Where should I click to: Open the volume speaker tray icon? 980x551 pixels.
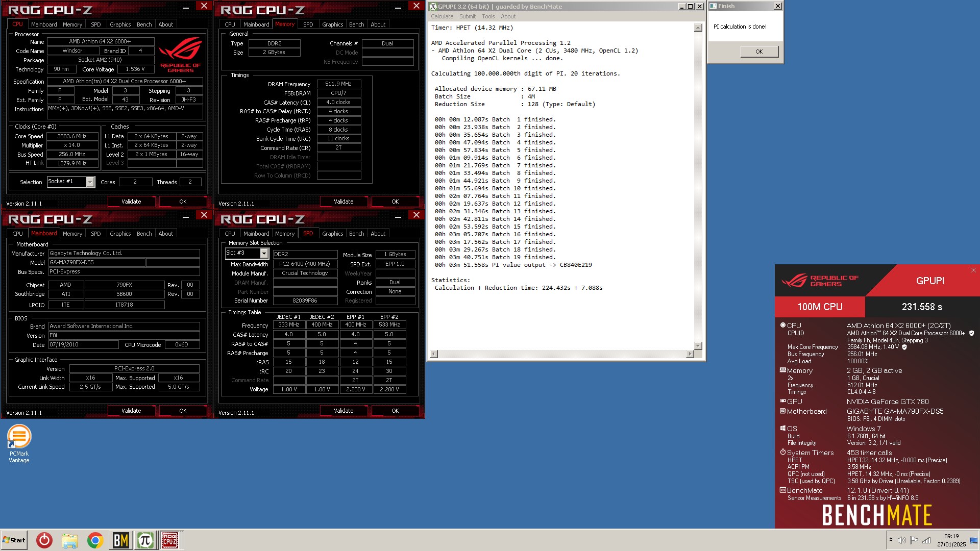(902, 540)
